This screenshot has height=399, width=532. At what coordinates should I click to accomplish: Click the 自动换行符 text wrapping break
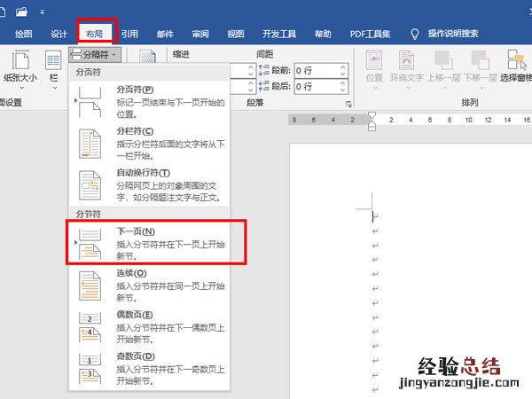pos(149,185)
